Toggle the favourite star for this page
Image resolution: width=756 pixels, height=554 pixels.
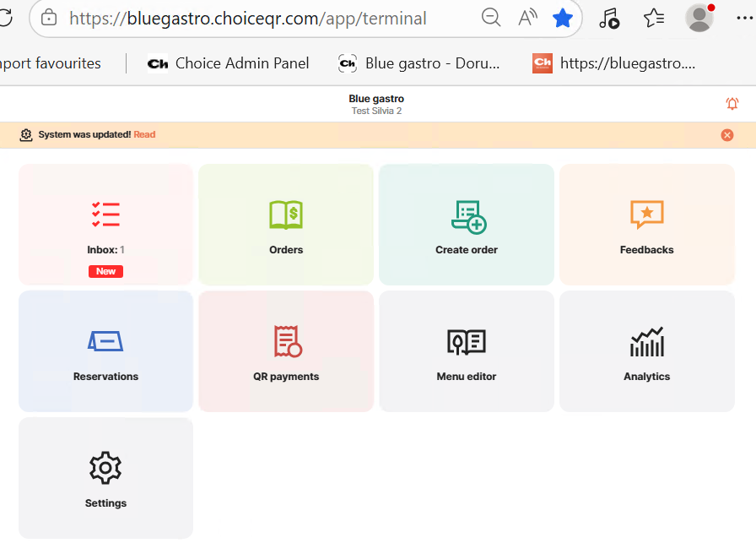coord(563,18)
